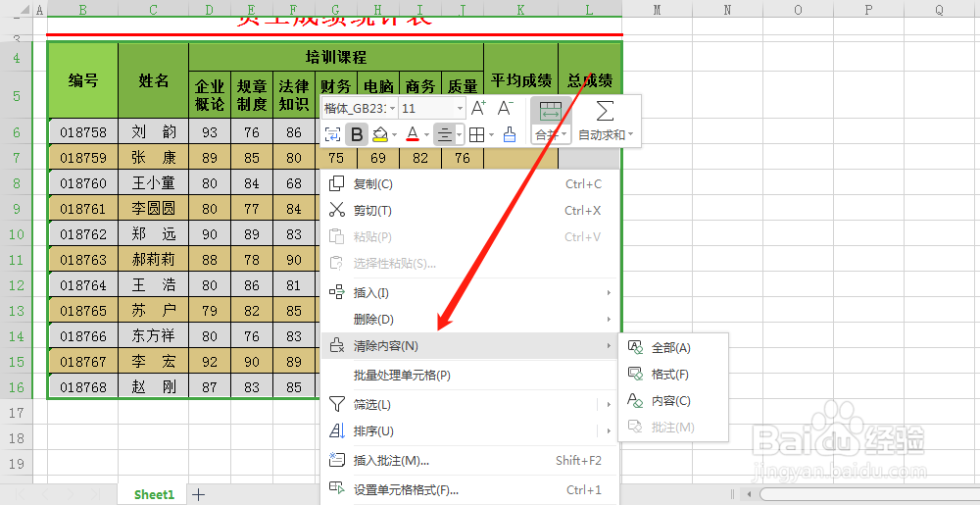Open the 合并 merge options dropdown
The width and height of the screenshot is (980, 505).
click(x=551, y=134)
